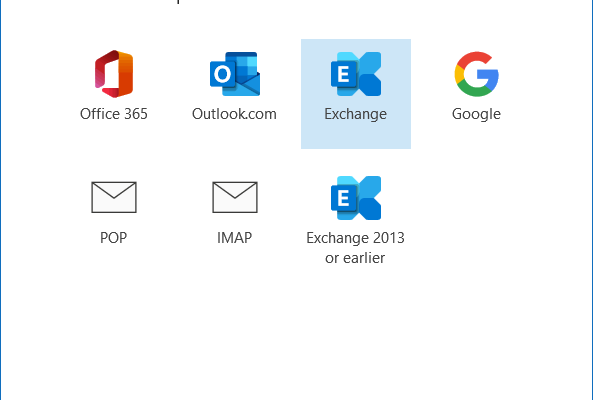Screen dimensions: 593x400
Task: Select the Google account icon
Action: tap(477, 74)
